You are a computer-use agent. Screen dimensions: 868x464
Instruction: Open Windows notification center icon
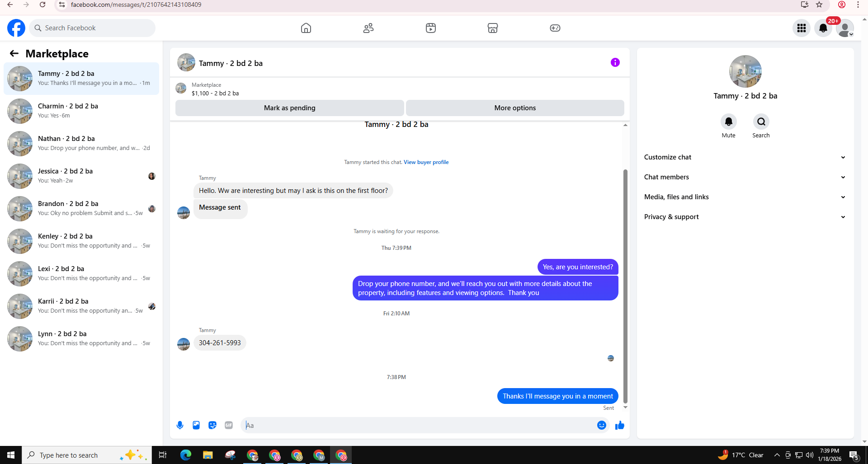pyautogui.click(x=854, y=455)
